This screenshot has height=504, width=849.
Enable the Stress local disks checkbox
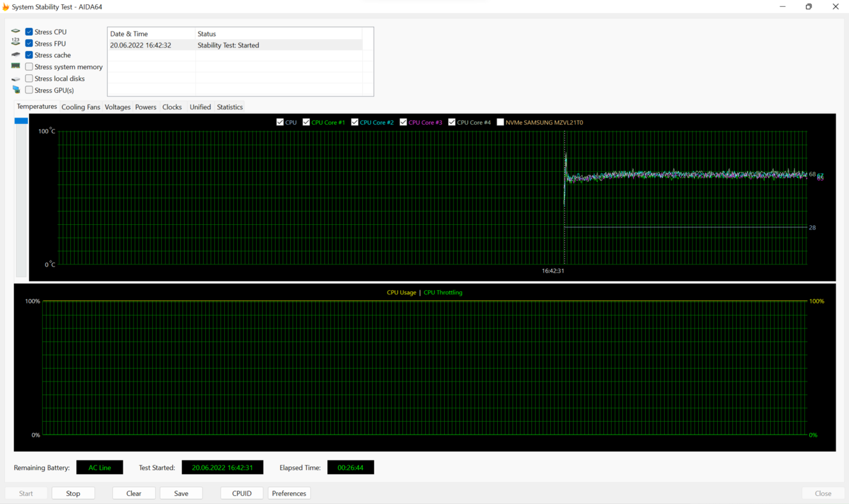pos(29,78)
